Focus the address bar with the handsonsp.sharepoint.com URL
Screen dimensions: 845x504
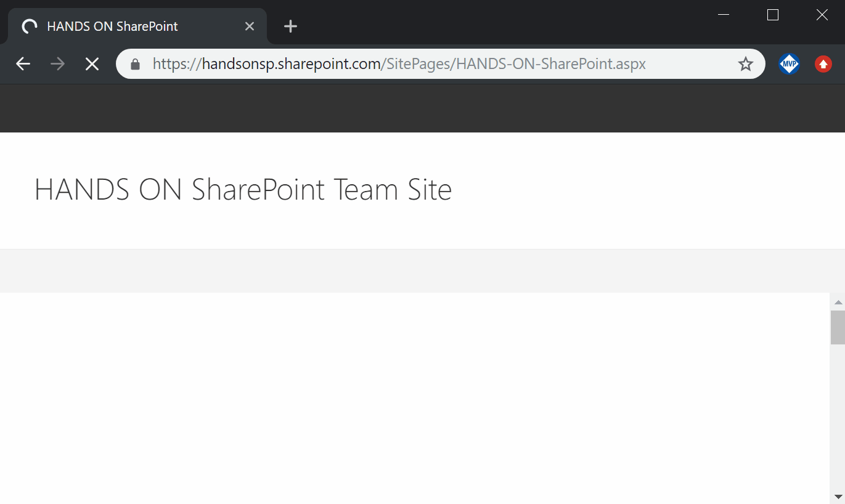click(431, 64)
